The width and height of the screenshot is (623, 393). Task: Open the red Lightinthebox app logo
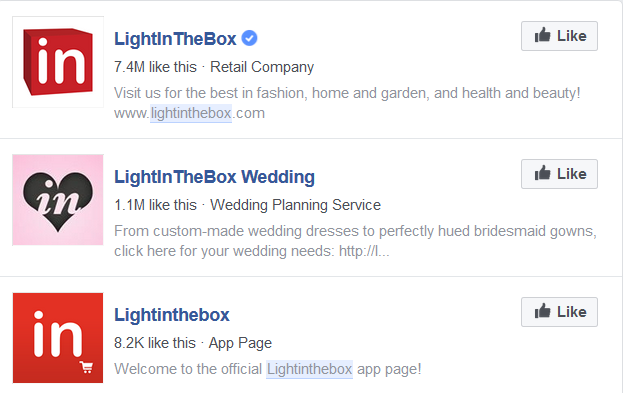[x=58, y=338]
